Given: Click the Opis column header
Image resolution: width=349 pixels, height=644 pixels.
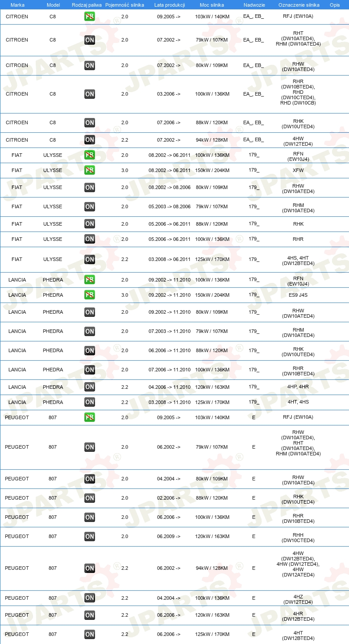Looking at the screenshot, I should tap(335, 5).
